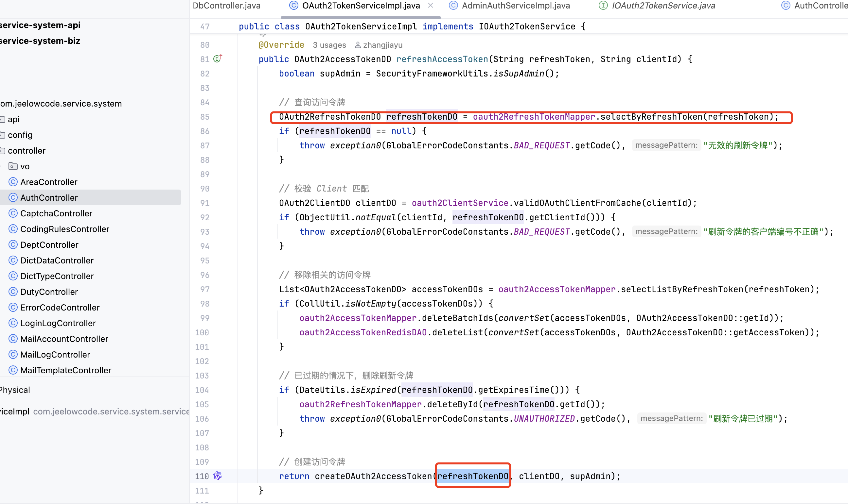Close the OAuth2TokenServiceImpl.java tab
This screenshot has width=848, height=504.
coord(431,6)
